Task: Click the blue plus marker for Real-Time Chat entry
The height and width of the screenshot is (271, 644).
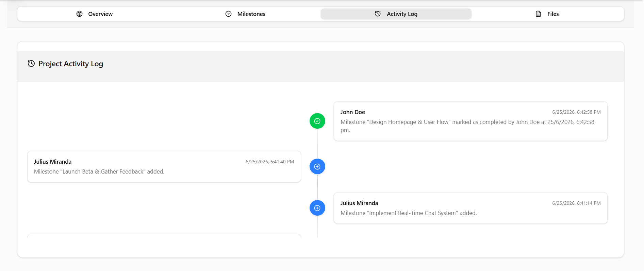Action: pos(317,208)
